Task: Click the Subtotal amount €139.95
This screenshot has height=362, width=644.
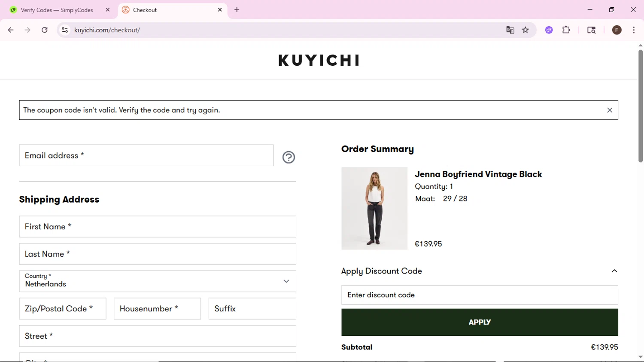Action: pos(605,347)
